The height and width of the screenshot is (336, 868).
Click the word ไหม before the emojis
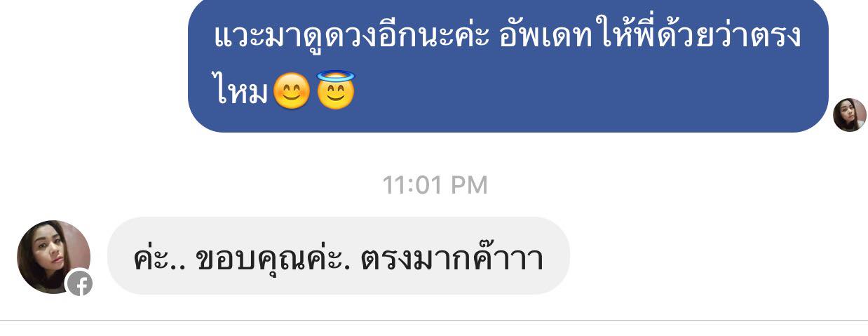point(241,92)
